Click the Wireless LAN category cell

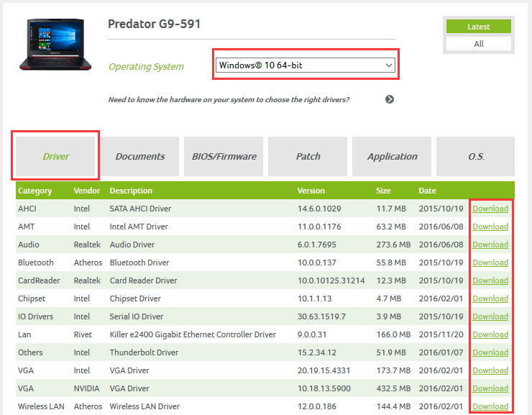[x=41, y=406]
